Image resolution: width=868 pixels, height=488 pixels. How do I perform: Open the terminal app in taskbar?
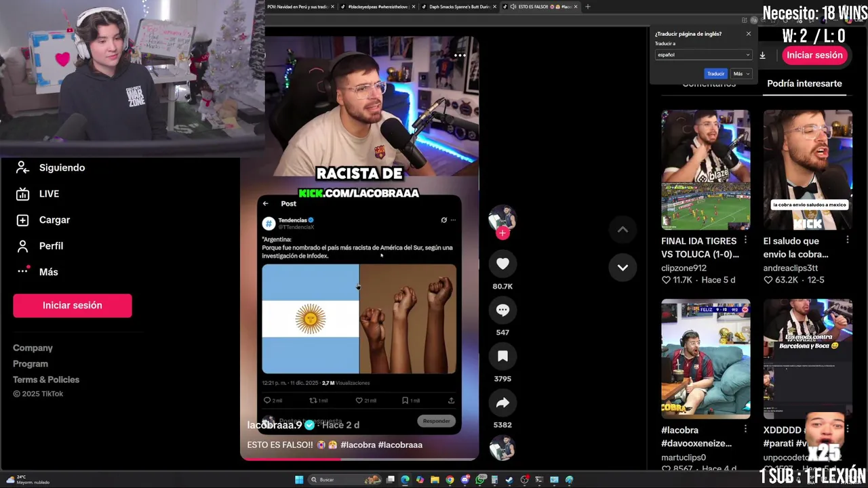(539, 480)
